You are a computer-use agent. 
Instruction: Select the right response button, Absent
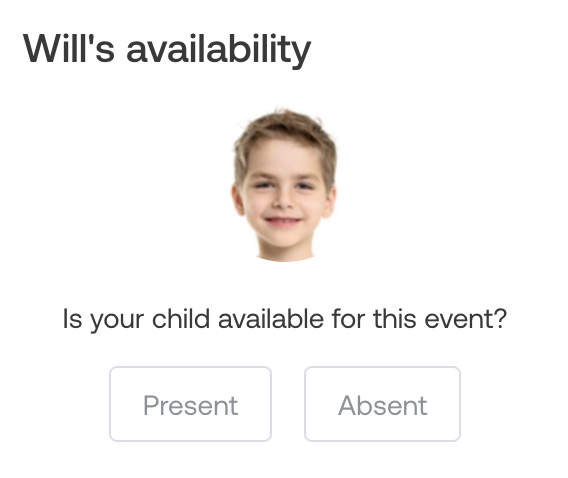click(382, 404)
